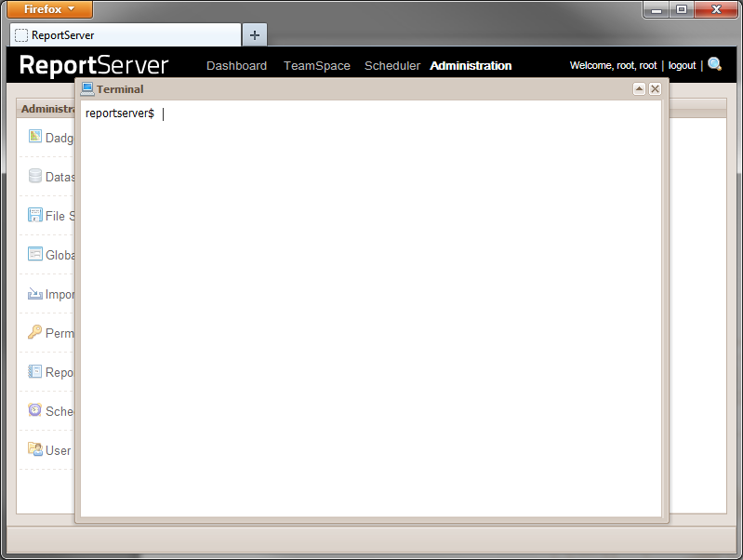
Task: Open the Permission key icon
Action: [x=35, y=332]
